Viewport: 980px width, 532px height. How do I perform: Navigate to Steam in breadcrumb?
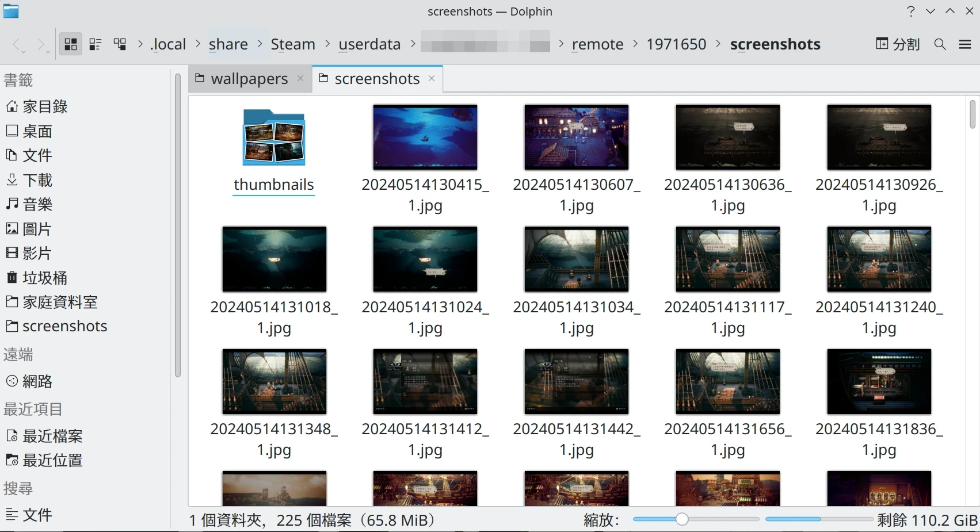click(x=293, y=44)
